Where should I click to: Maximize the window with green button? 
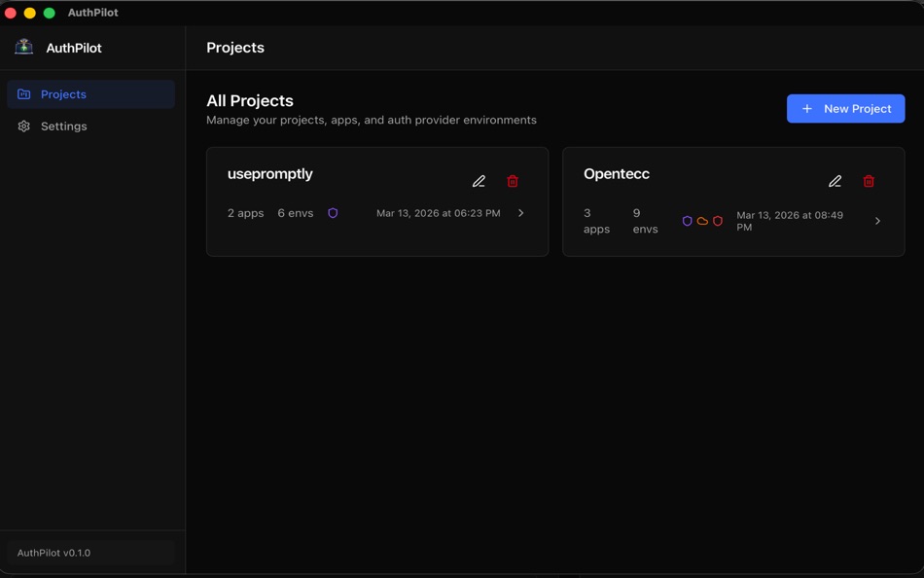[50, 13]
